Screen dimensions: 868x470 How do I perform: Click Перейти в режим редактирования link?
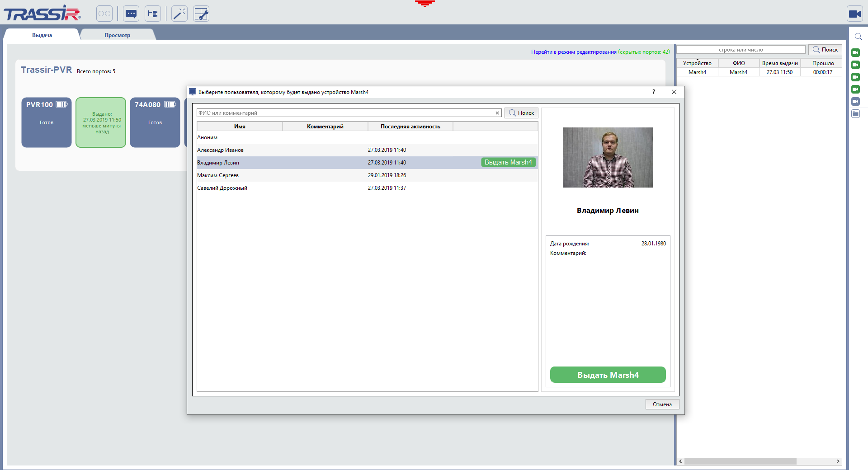tap(574, 52)
